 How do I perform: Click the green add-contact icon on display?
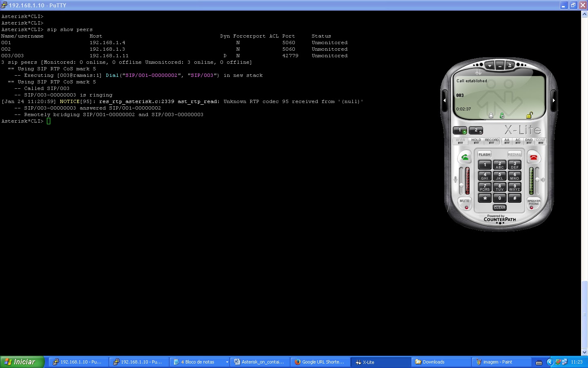tap(502, 116)
